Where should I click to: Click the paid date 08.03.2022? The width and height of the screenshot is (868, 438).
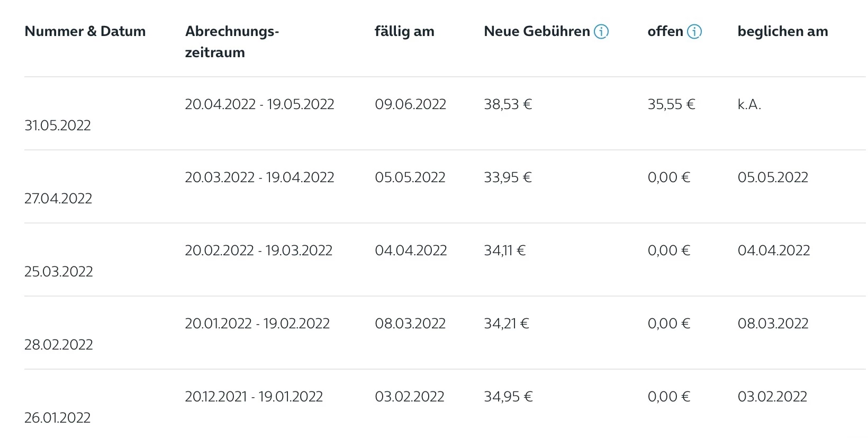tap(773, 324)
